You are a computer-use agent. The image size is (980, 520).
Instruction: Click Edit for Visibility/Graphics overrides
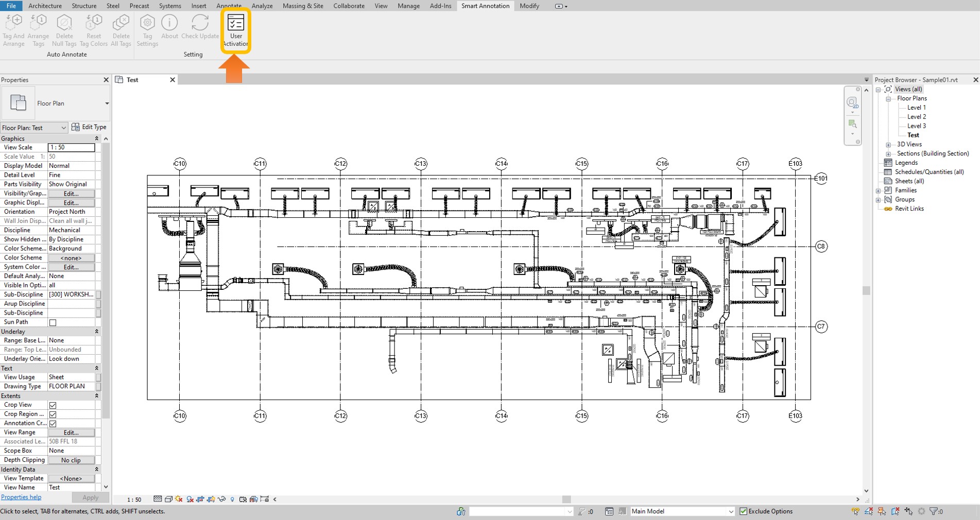click(71, 194)
